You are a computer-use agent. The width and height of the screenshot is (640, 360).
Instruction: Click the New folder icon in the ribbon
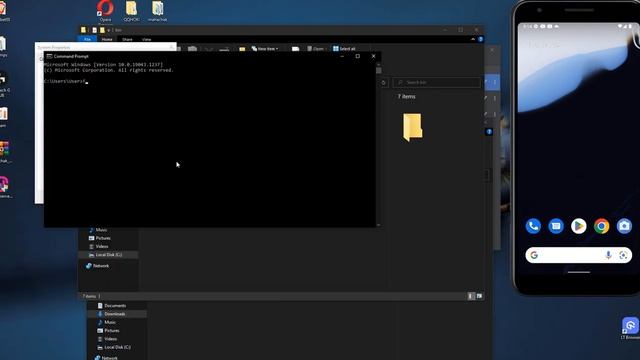(x=242, y=49)
